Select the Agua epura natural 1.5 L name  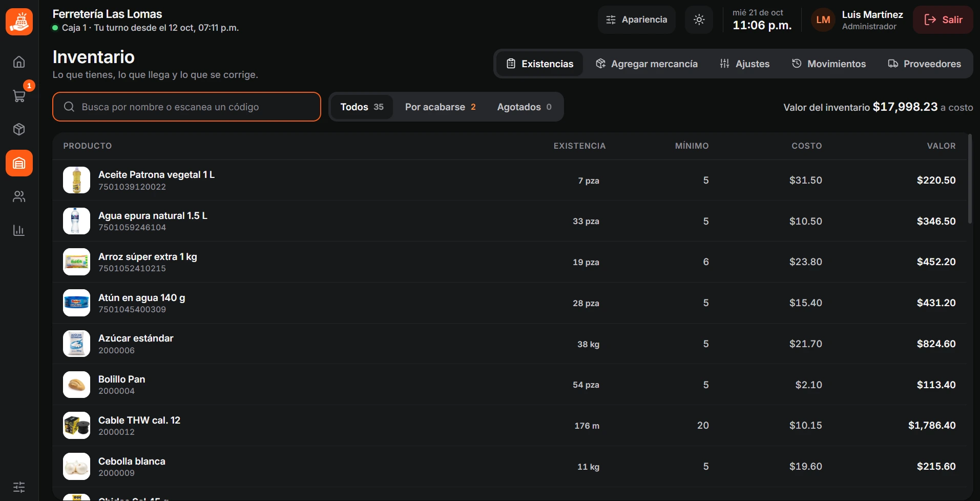153,215
